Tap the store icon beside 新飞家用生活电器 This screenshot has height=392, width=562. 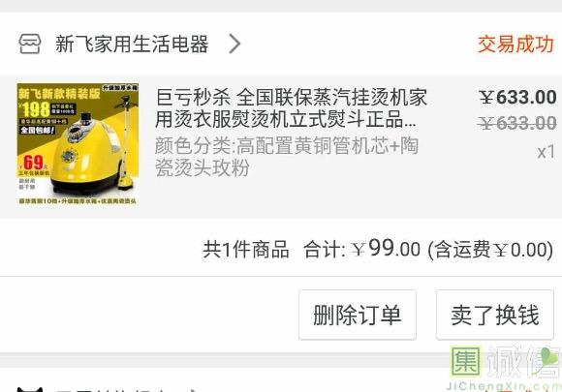pos(30,44)
